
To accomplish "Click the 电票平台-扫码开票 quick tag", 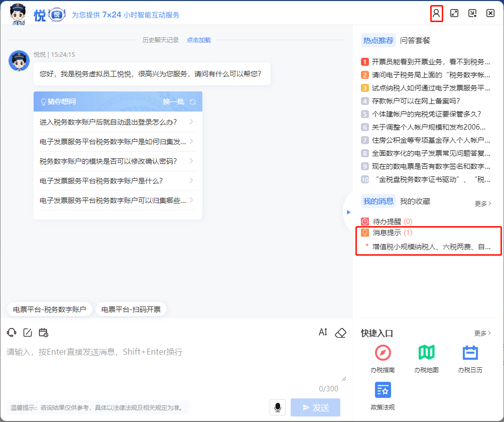I will click(x=131, y=309).
